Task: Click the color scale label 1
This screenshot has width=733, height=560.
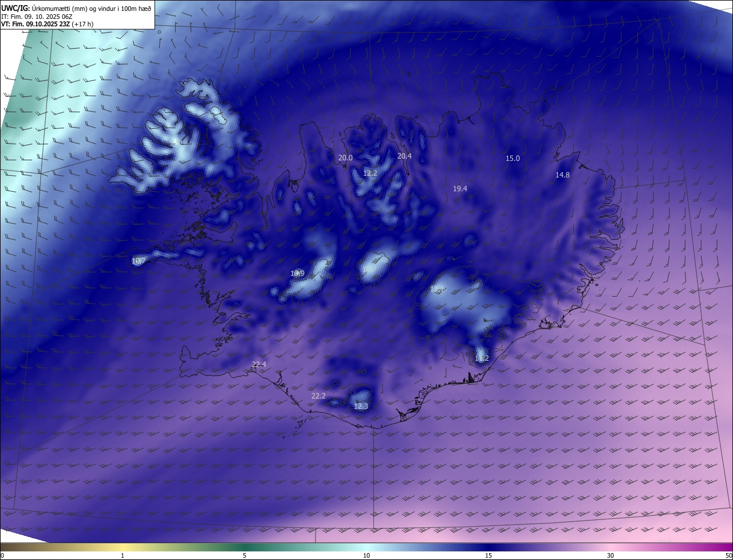Action: click(x=123, y=555)
